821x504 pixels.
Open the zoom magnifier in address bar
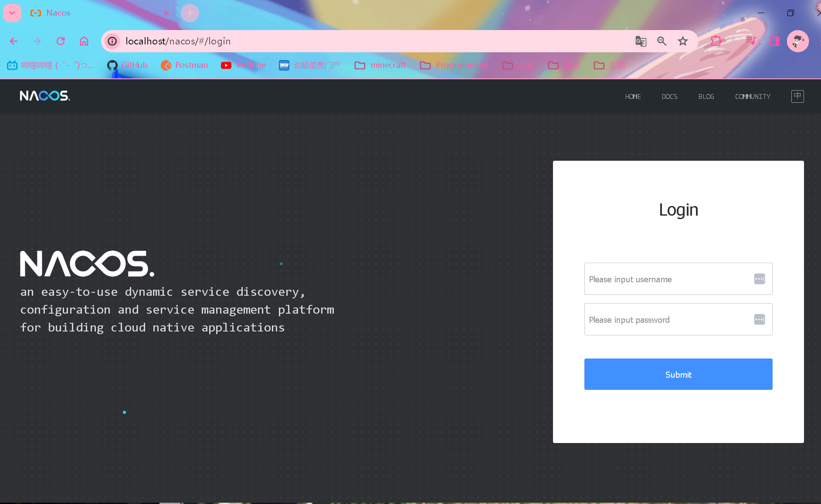coord(662,41)
